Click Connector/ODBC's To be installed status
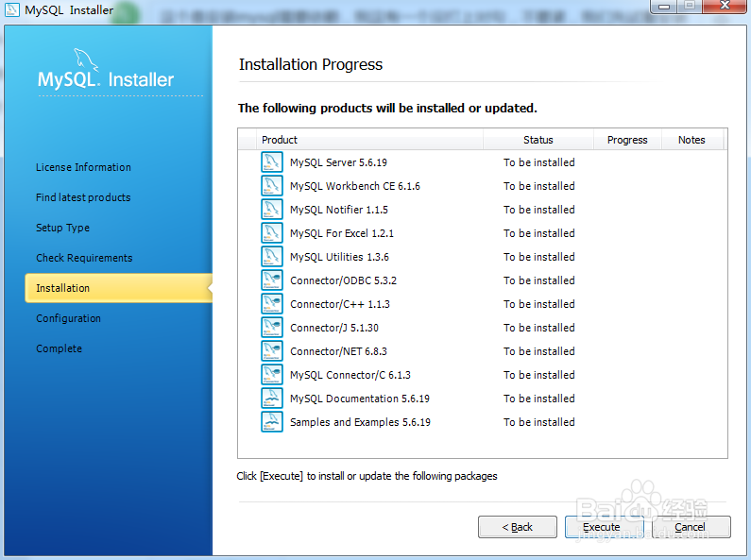 539,280
